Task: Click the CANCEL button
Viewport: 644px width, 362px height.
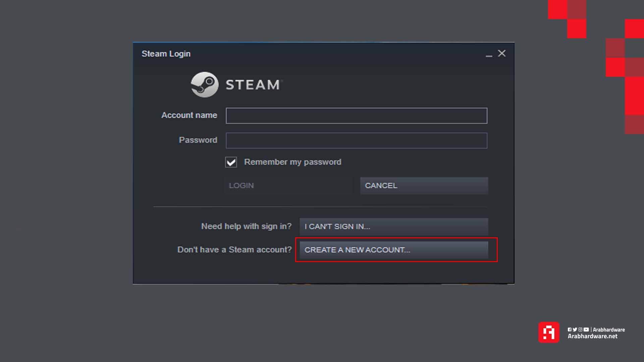Action: point(424,185)
